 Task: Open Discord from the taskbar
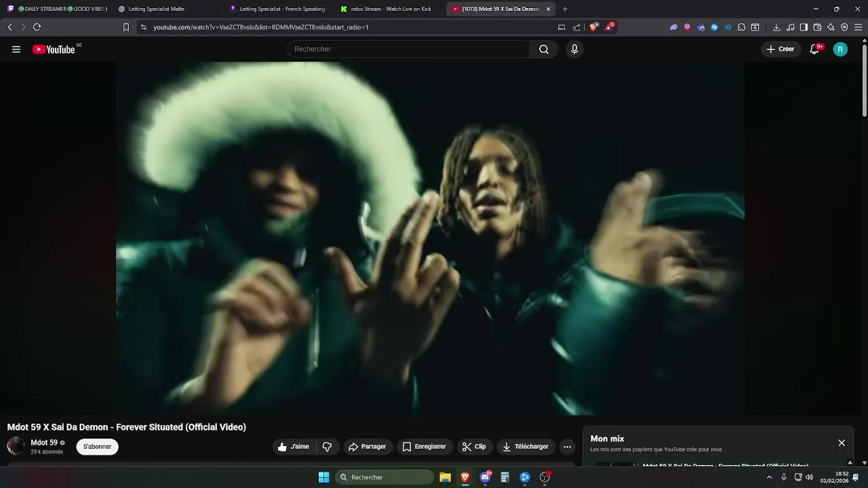[x=486, y=477]
